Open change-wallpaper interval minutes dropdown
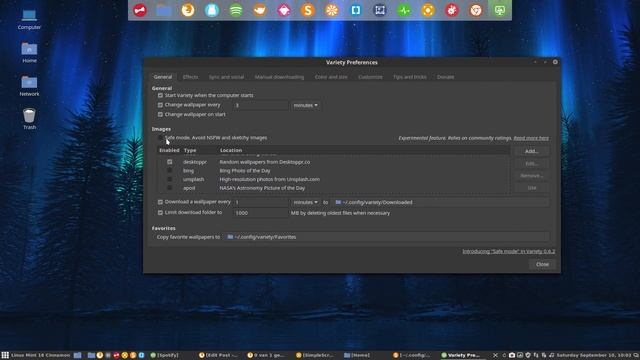The height and width of the screenshot is (360, 640). tap(305, 105)
